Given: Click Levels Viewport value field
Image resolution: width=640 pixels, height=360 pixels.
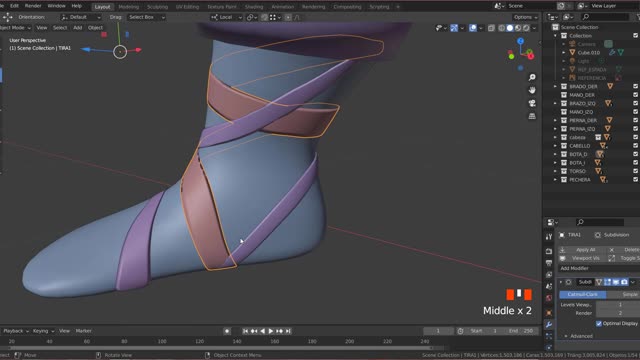Looking at the screenshot, I should pos(618,305).
